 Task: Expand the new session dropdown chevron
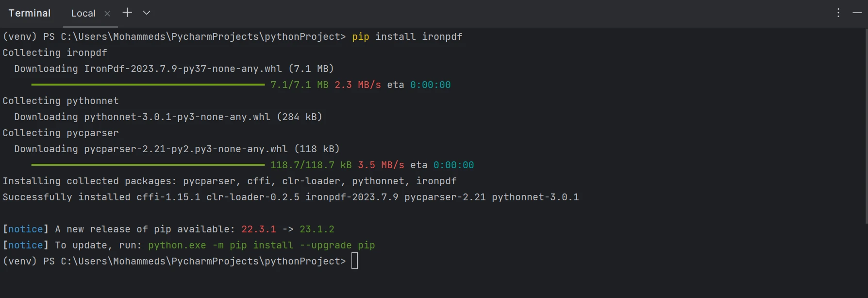(x=147, y=13)
